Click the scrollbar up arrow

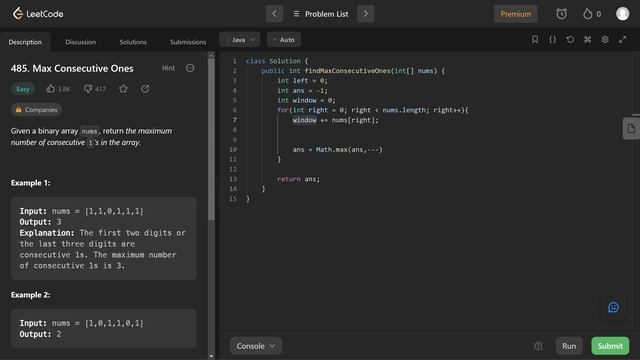tap(211, 55)
